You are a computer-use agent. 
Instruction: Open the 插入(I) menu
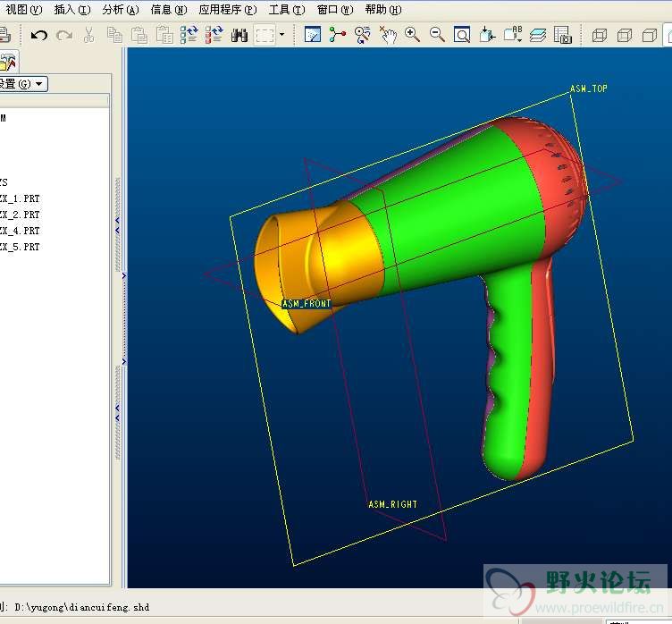(72, 10)
